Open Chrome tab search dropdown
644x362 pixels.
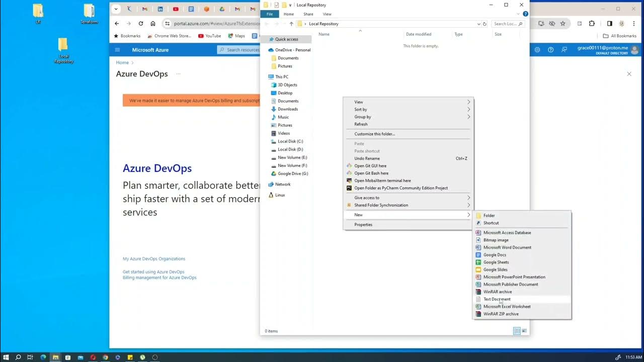[116, 9]
